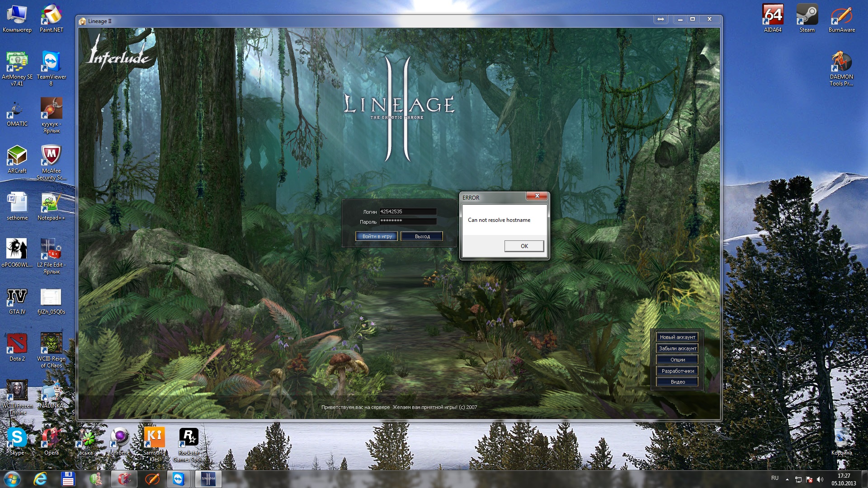The height and width of the screenshot is (488, 868).
Task: Select the куукук - Ярлык desktop shortcut
Action: [52, 116]
